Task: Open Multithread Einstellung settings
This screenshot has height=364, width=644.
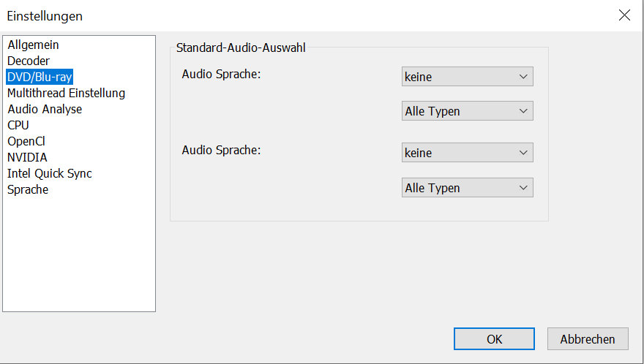Action: [66, 93]
